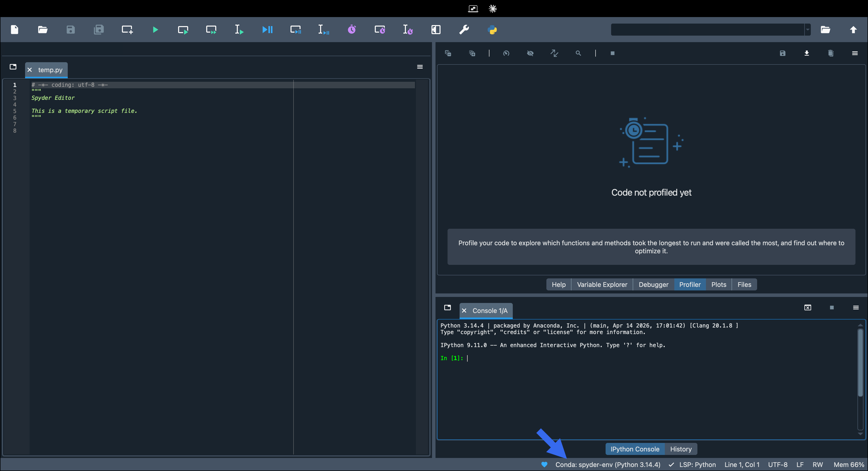This screenshot has width=868, height=471.
Task: Switch to History tab
Action: (x=681, y=449)
